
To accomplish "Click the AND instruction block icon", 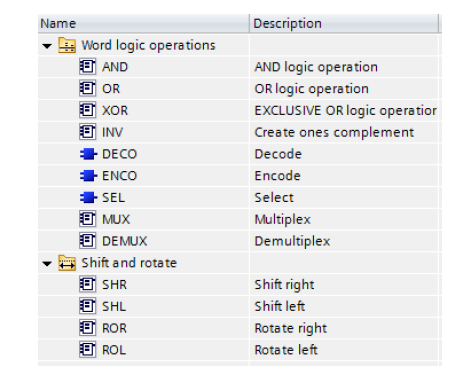I will (x=88, y=67).
